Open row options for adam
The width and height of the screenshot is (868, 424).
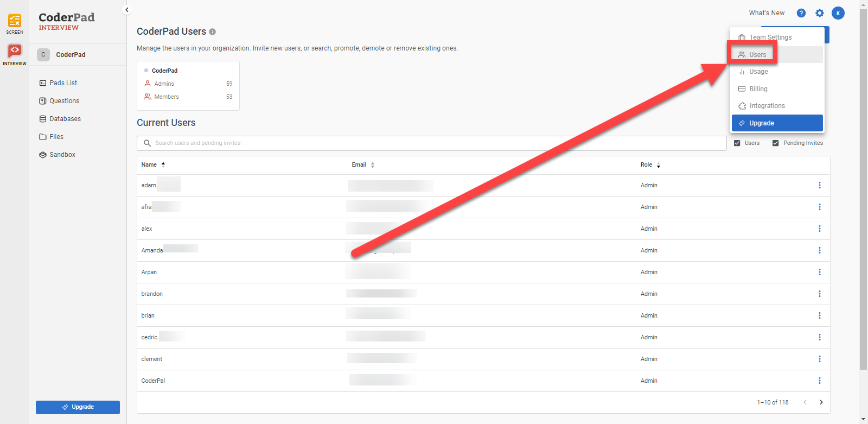819,186
